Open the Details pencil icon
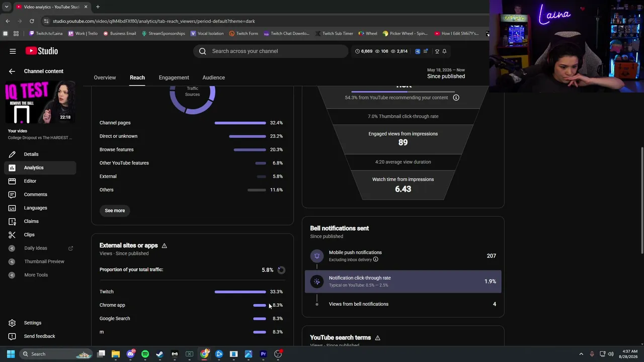644x362 pixels. (x=12, y=154)
